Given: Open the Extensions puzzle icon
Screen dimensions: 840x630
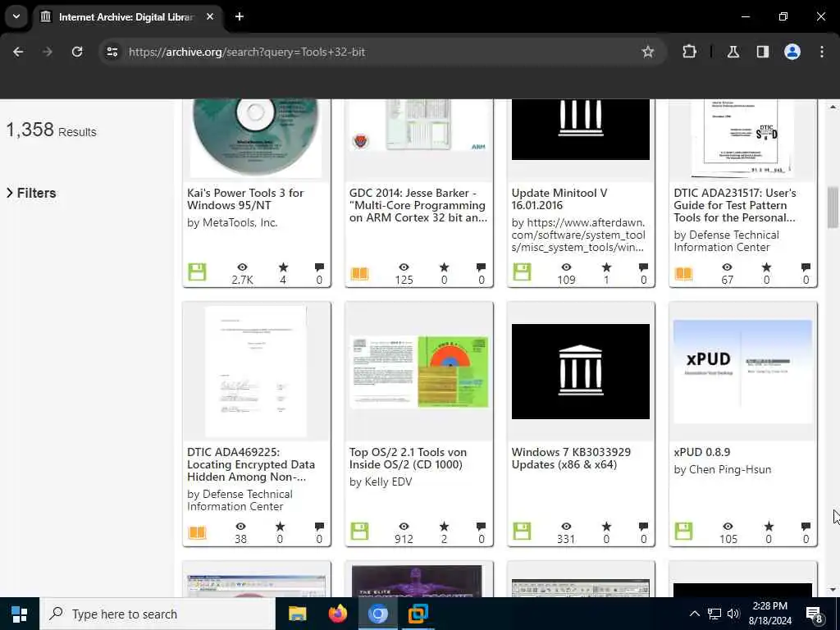Looking at the screenshot, I should [689, 52].
